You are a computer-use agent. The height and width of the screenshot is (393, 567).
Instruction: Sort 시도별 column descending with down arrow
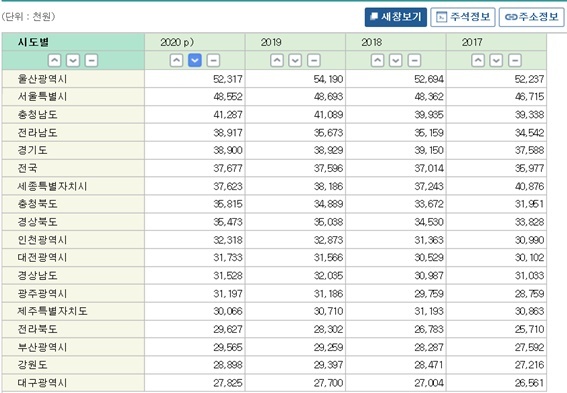(73, 60)
